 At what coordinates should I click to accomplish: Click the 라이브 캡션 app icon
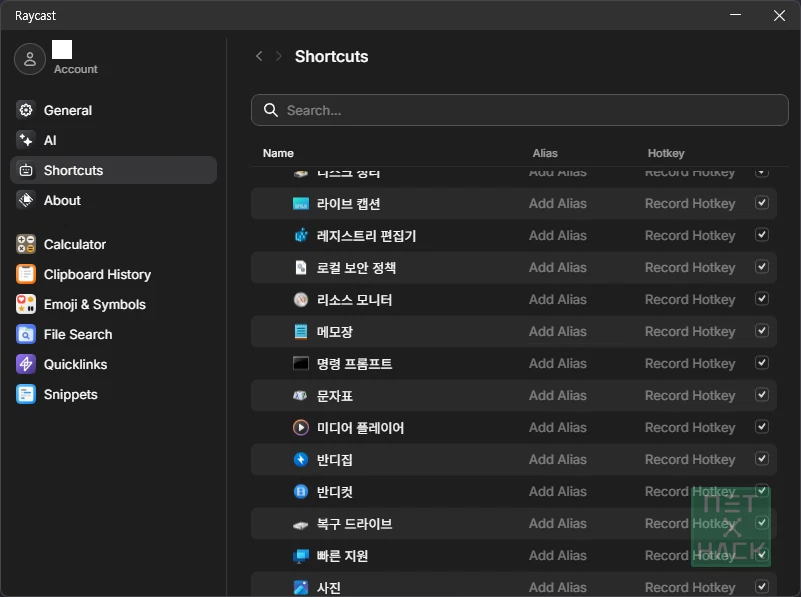301,204
